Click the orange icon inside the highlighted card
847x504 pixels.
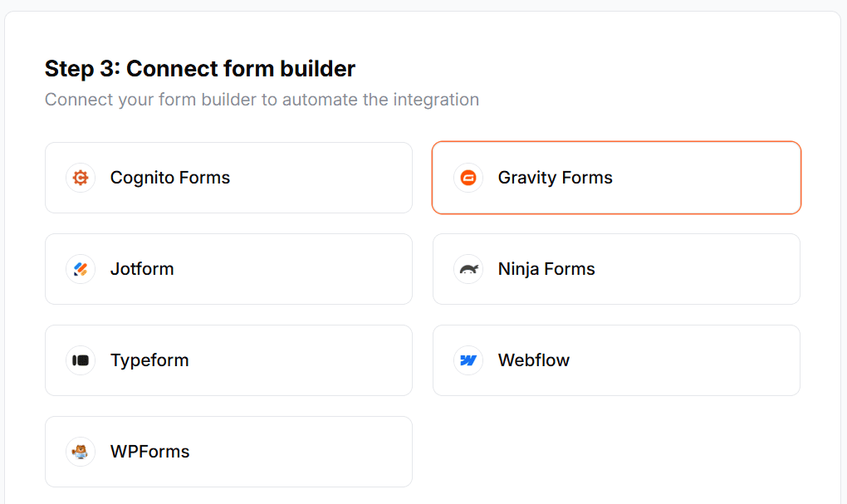468,177
